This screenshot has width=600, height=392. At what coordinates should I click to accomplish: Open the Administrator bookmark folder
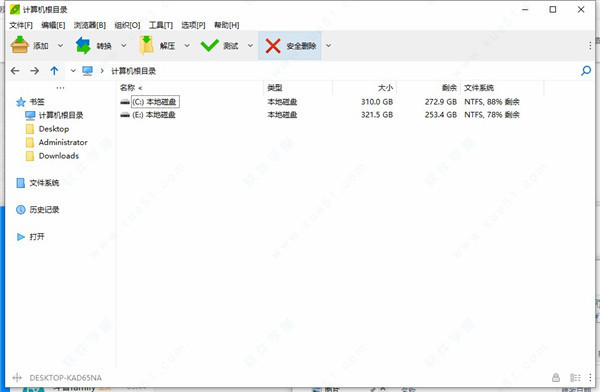pos(57,142)
